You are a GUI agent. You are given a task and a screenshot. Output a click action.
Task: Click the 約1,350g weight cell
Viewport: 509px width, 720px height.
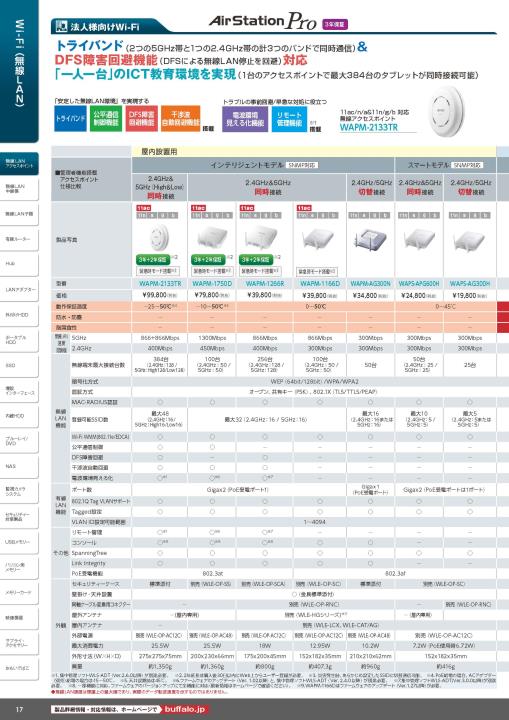pos(160,666)
